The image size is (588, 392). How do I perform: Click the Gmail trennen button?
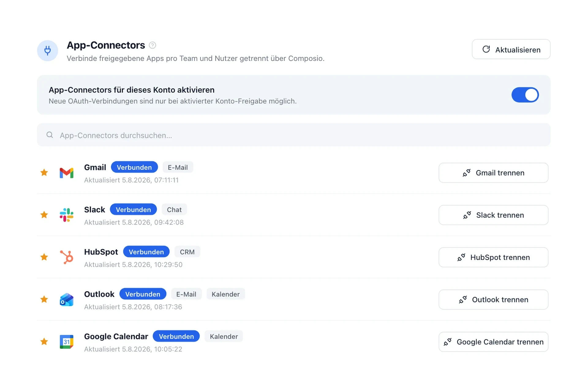pyautogui.click(x=493, y=173)
